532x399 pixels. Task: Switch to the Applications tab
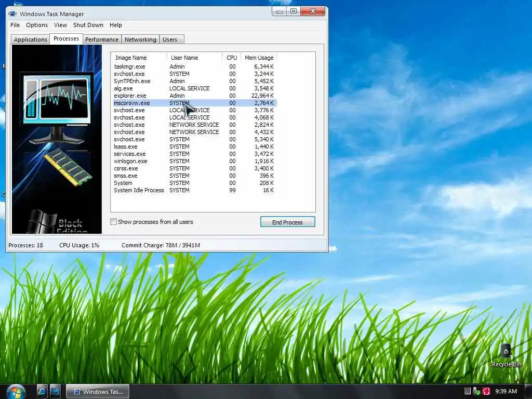click(31, 39)
